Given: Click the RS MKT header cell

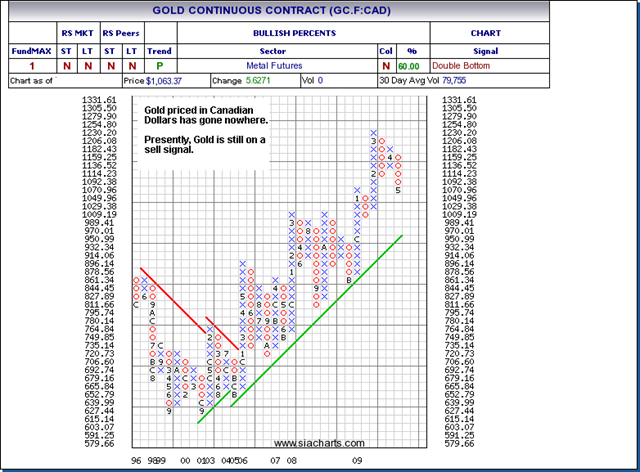Looking at the screenshot, I should click(78, 33).
